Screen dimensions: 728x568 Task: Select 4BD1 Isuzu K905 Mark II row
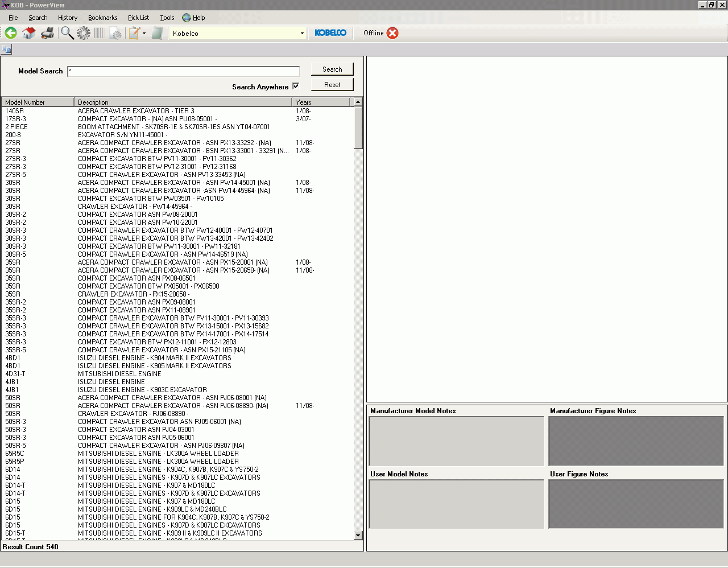(x=177, y=366)
